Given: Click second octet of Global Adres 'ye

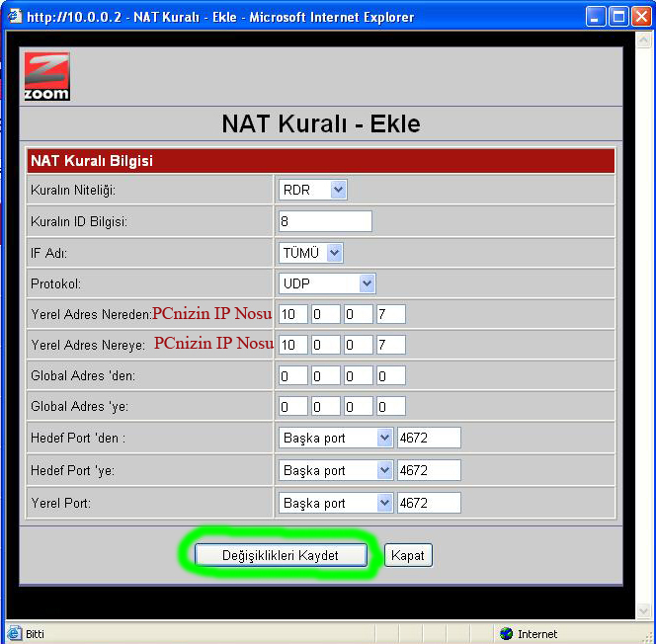Looking at the screenshot, I should [325, 407].
